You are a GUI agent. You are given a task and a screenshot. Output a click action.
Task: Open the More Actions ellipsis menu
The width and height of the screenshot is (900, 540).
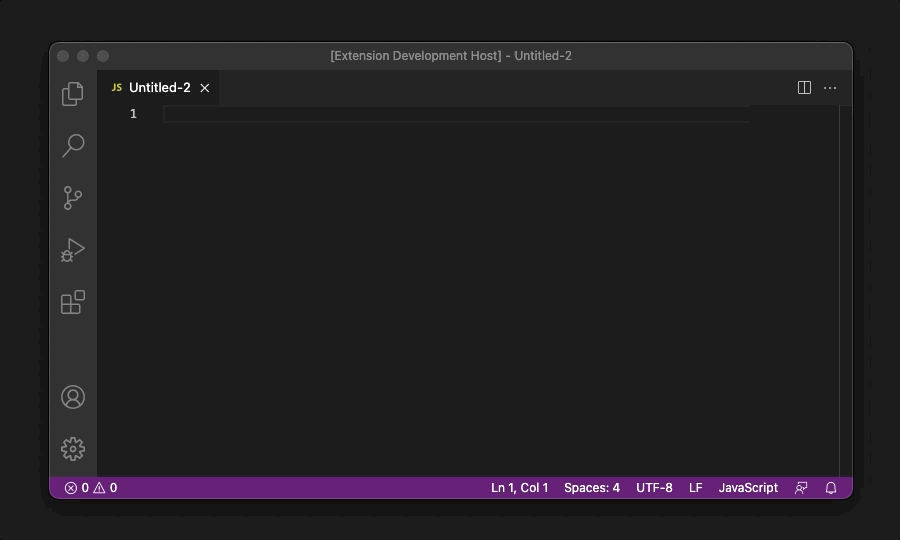[830, 88]
